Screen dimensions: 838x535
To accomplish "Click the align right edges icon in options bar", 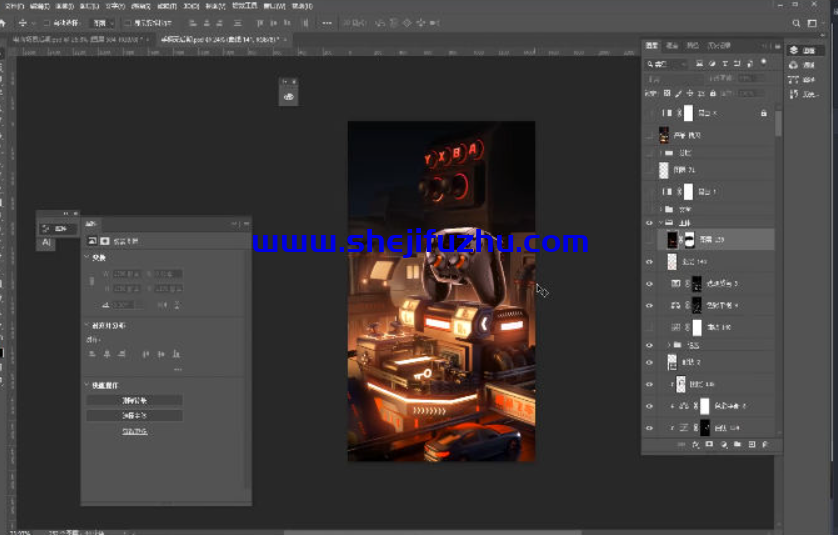I will [x=220, y=23].
